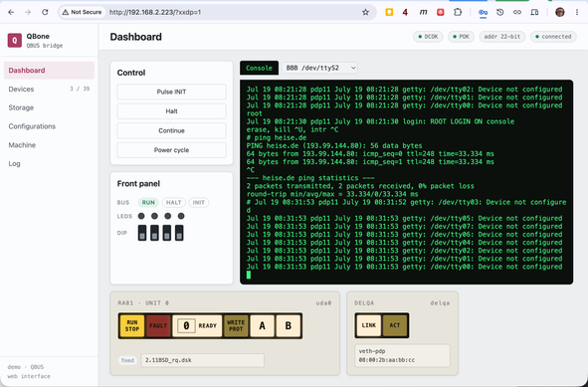588x387 pixels.
Task: Open the Machine sidebar item
Action: pos(49,145)
